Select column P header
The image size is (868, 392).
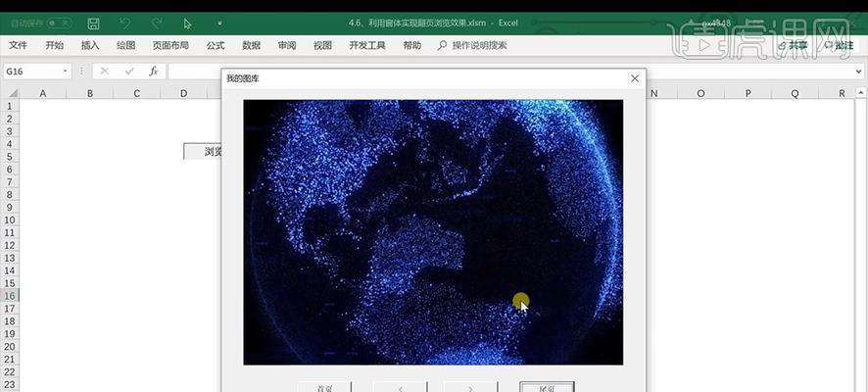tap(747, 93)
